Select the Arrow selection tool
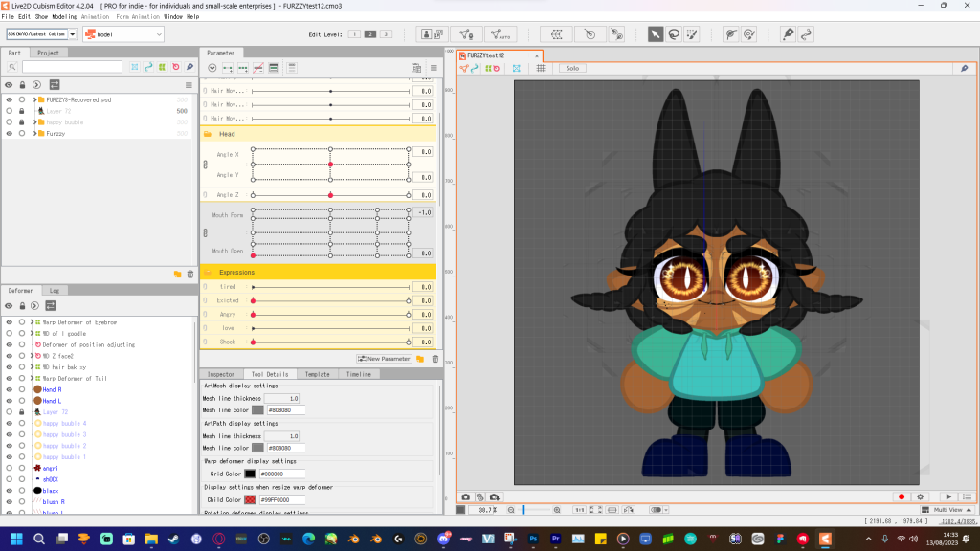Viewport: 980px width, 551px height. point(656,34)
